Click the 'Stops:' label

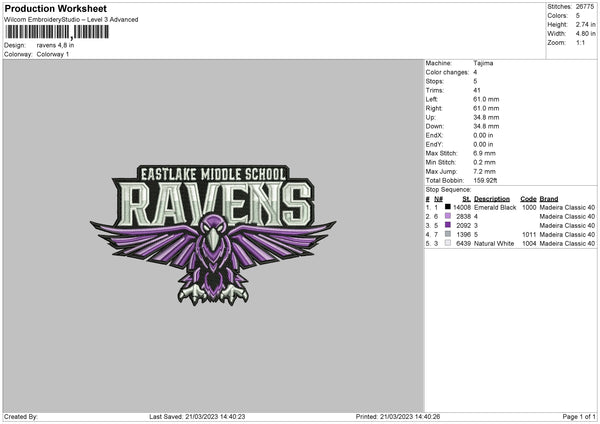coord(435,82)
